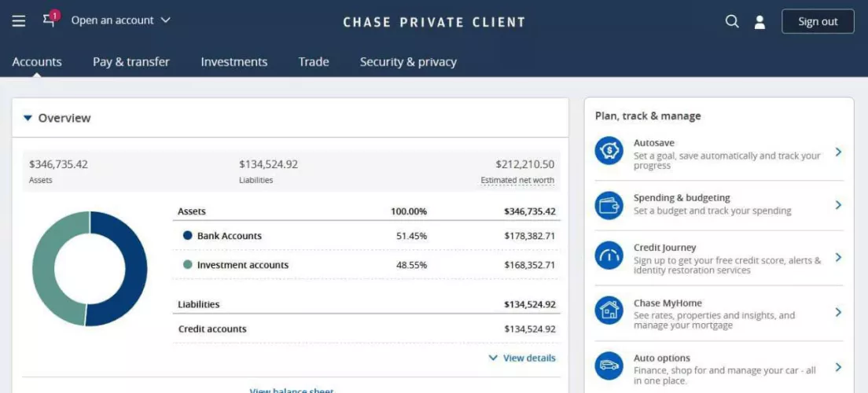Screen dimensions: 868x393
Task: Click the Autosave piggy bank icon
Action: pos(609,150)
